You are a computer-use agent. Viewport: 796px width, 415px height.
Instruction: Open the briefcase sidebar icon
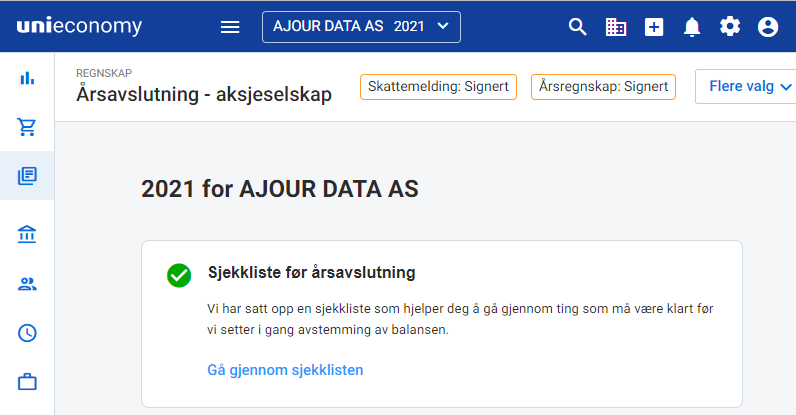pos(27,382)
